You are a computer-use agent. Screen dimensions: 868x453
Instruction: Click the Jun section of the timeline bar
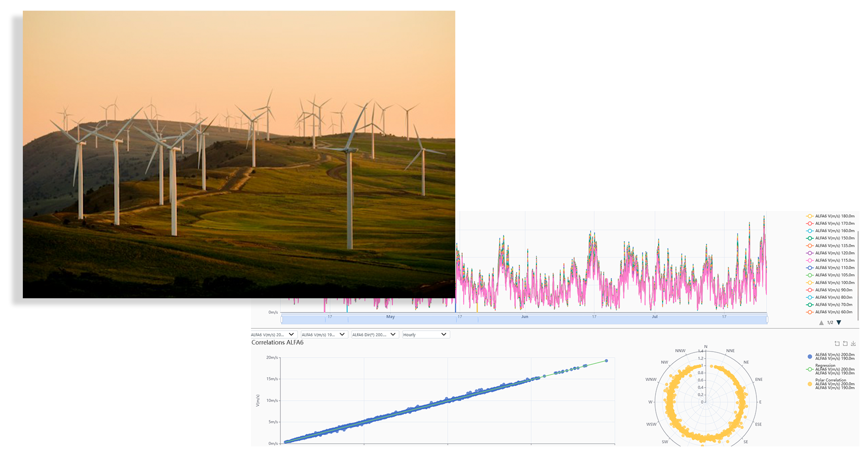pos(525,319)
